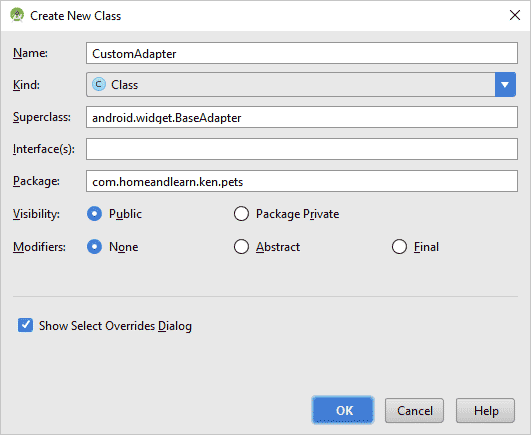Viewport: 531px width, 435px height.
Task: Click the Visibility label
Action: (36, 214)
